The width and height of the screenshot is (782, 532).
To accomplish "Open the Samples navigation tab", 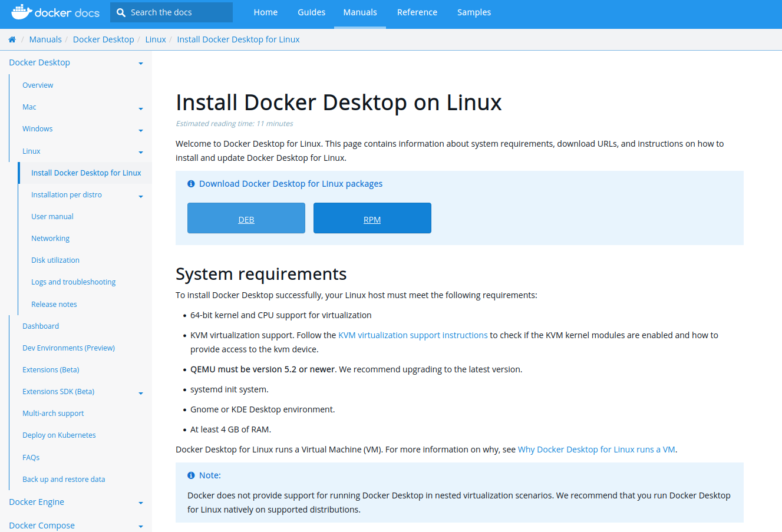I will (474, 12).
